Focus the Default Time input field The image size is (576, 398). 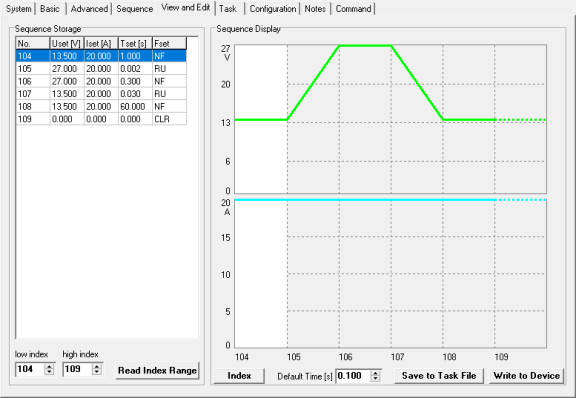click(353, 376)
